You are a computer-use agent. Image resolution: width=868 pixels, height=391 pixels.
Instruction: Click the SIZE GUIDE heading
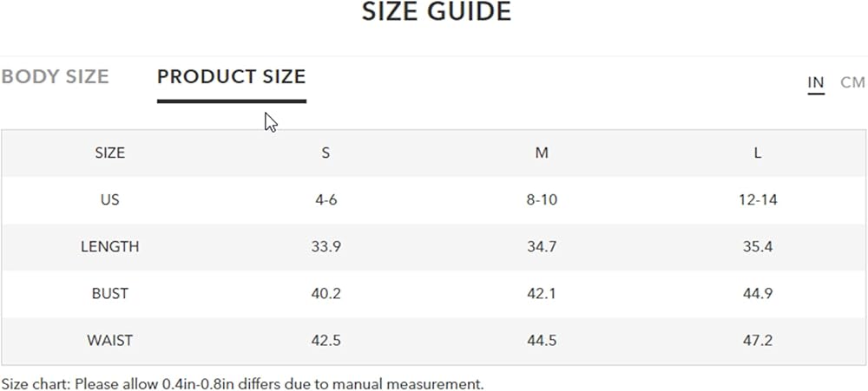[436, 12]
